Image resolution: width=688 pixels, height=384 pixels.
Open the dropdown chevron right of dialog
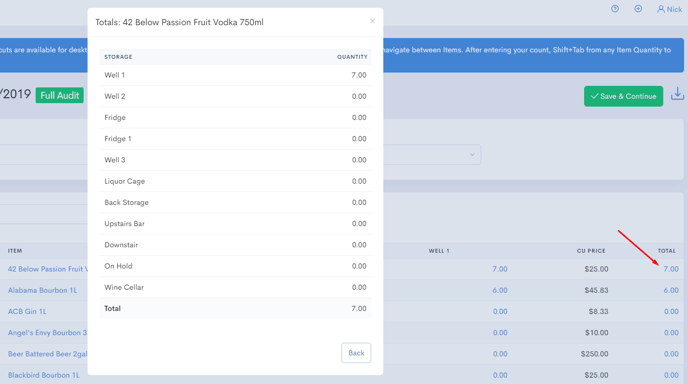coord(472,154)
